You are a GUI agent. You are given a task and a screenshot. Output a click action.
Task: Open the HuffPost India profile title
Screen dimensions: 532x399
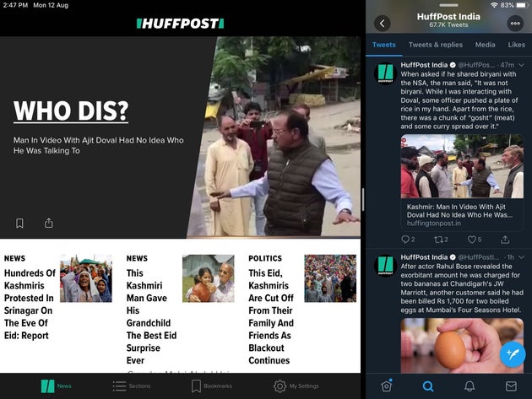(x=448, y=17)
